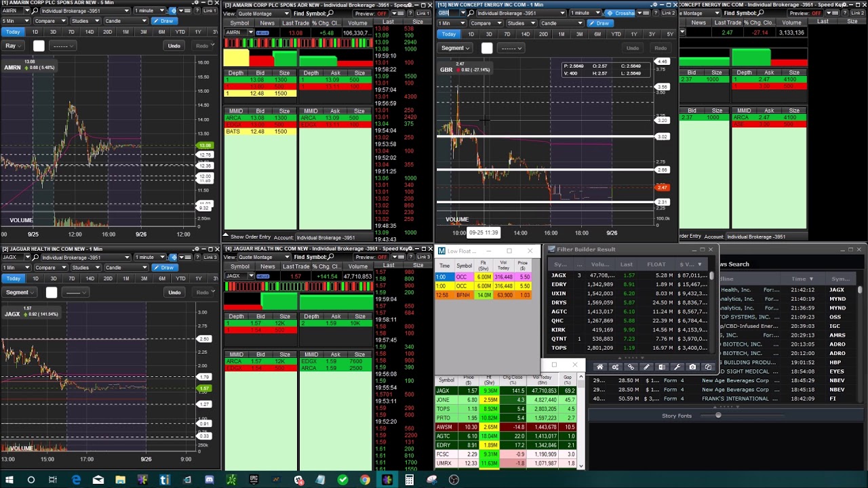The width and height of the screenshot is (868, 488).
Task: Open File Explorer from the taskbar
Action: tap(120, 480)
